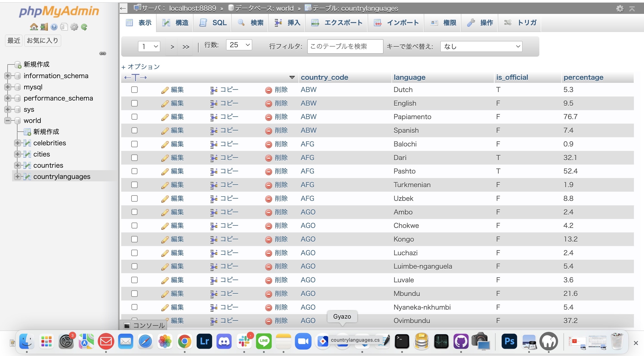644x356 pixels.
Task: Tick the checkbox for Kongo row
Action: [134, 239]
